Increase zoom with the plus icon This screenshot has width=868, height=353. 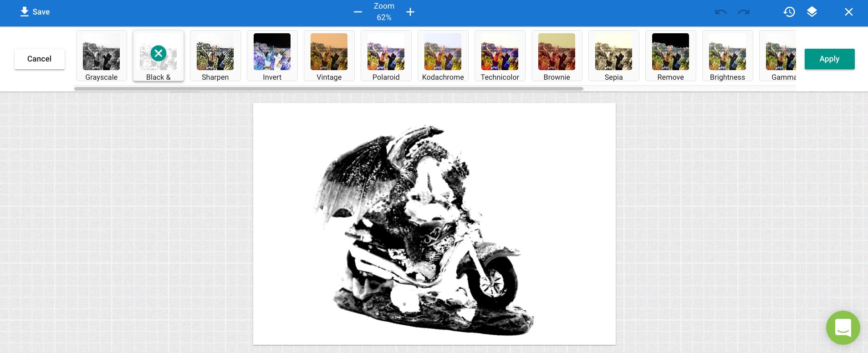[410, 12]
